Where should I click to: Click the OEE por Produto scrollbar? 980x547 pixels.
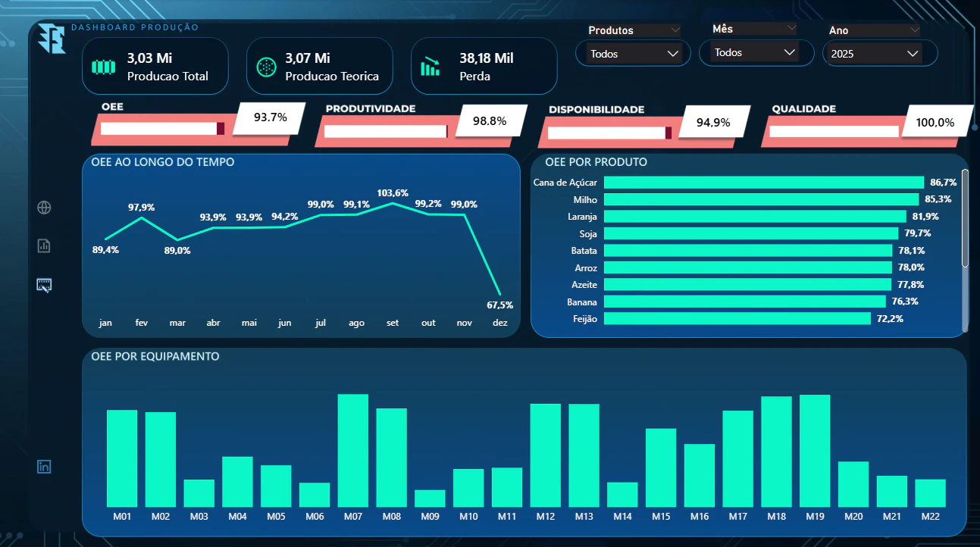pyautogui.click(x=965, y=218)
